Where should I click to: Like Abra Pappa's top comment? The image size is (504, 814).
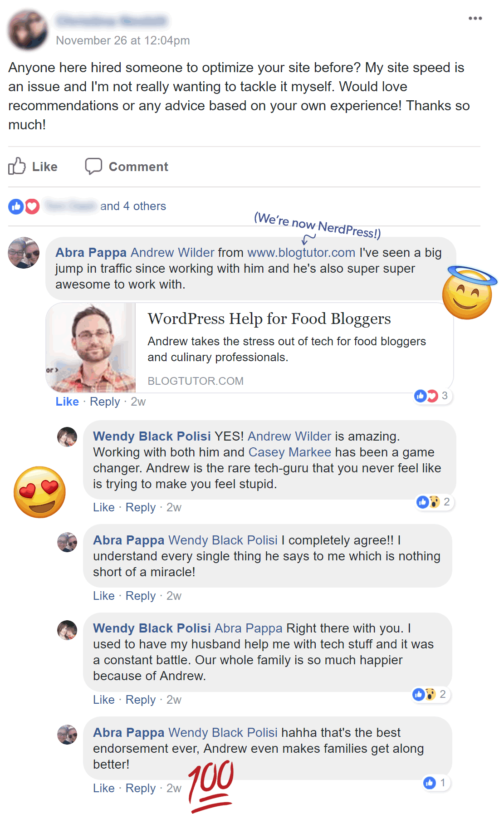[67, 402]
